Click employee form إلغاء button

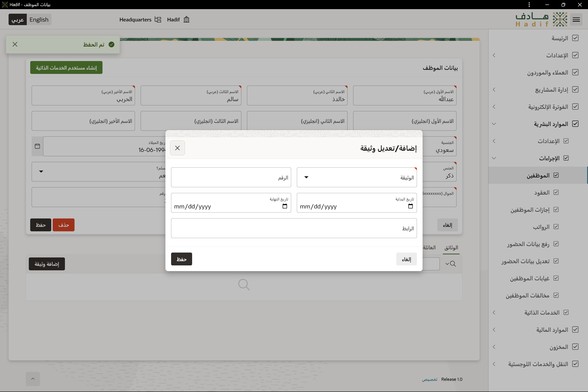(448, 225)
